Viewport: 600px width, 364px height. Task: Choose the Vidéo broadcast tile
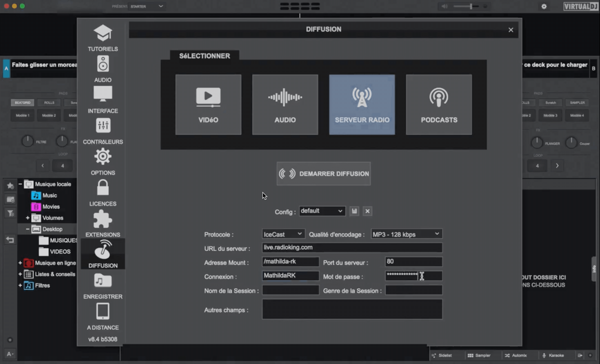click(209, 105)
